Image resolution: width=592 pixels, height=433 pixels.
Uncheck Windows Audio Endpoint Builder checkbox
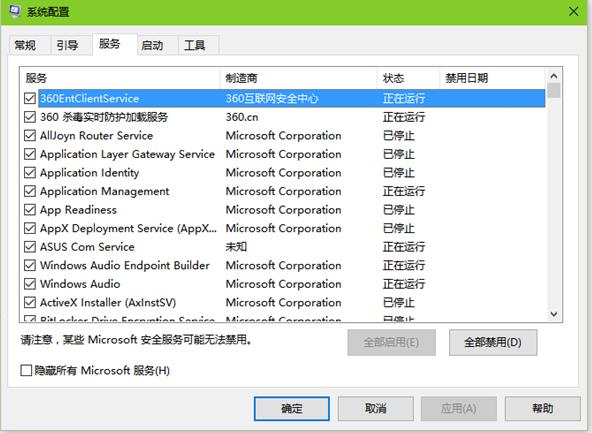pyautogui.click(x=30, y=265)
